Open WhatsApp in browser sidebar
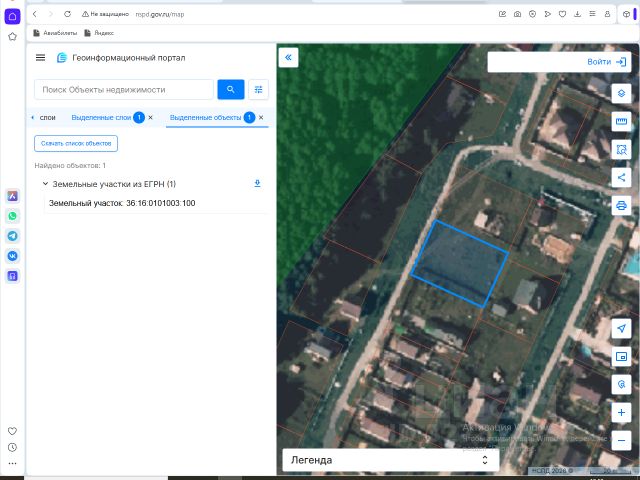The width and height of the screenshot is (640, 480). (x=13, y=216)
